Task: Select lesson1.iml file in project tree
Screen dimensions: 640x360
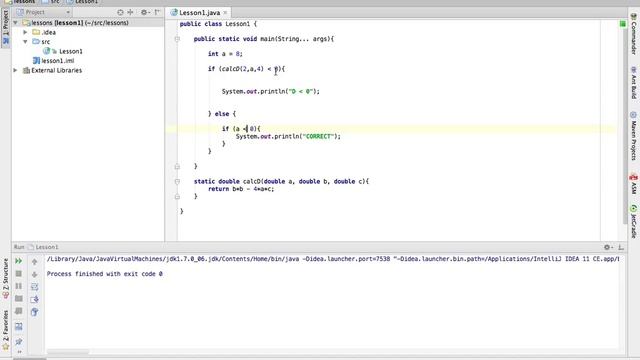Action: tap(58, 61)
